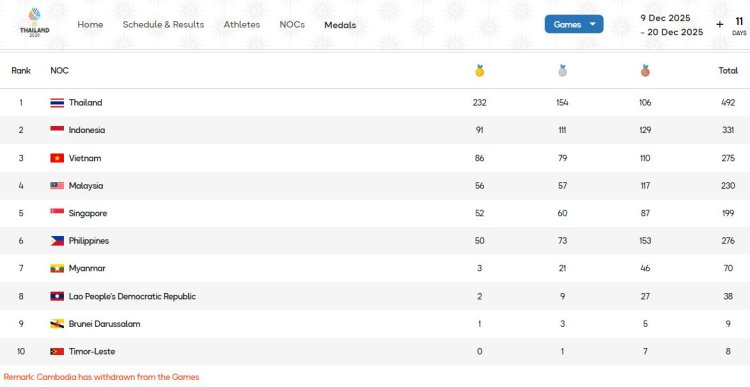Click Malaysia's total of 230

coord(728,186)
